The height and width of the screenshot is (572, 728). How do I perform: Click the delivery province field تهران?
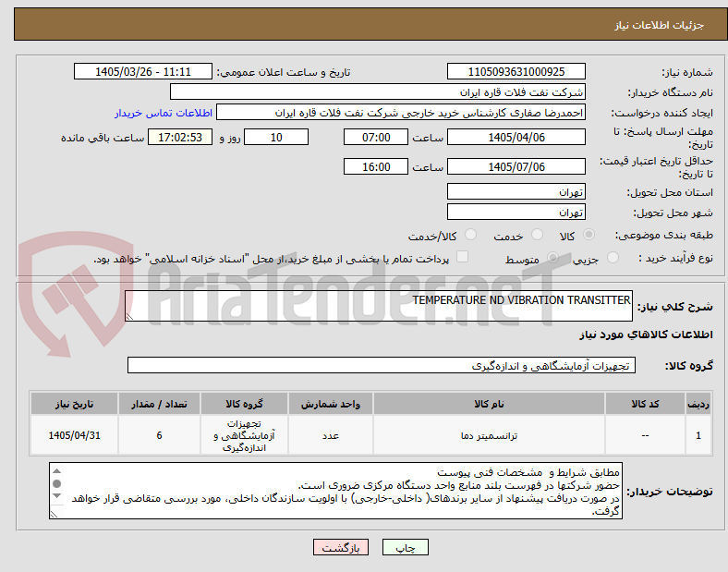516,191
